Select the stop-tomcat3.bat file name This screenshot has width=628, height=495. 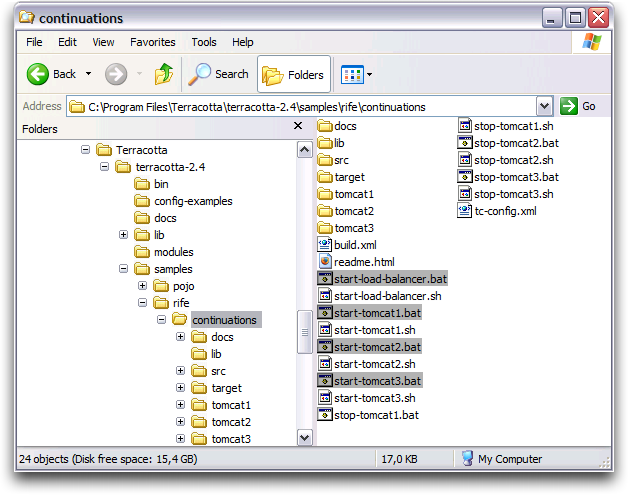516,177
